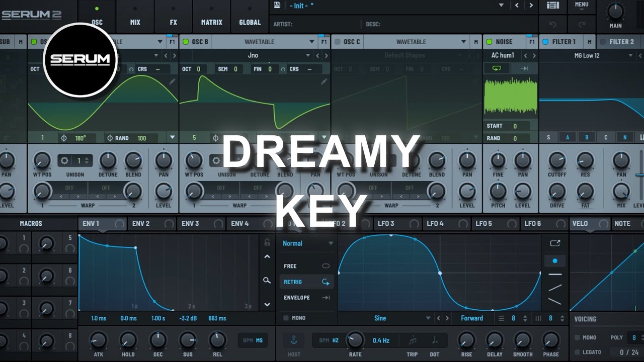Open the OSC A unison gear settings
The image size is (644, 362).
click(64, 161)
